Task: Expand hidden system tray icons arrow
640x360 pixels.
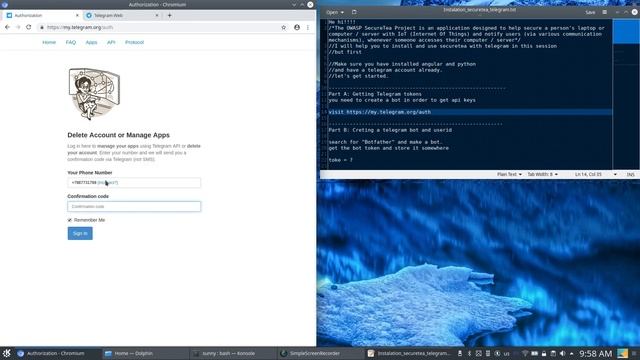Action: 571,353
